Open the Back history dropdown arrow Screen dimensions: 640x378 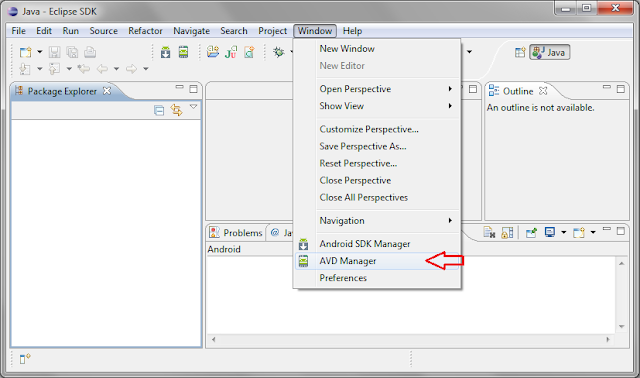point(116,69)
